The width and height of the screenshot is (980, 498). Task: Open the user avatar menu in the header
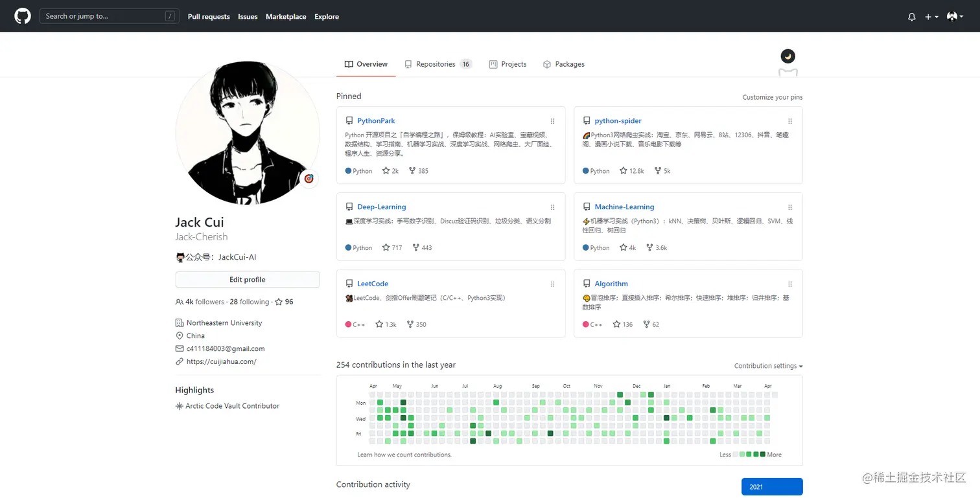click(x=955, y=17)
